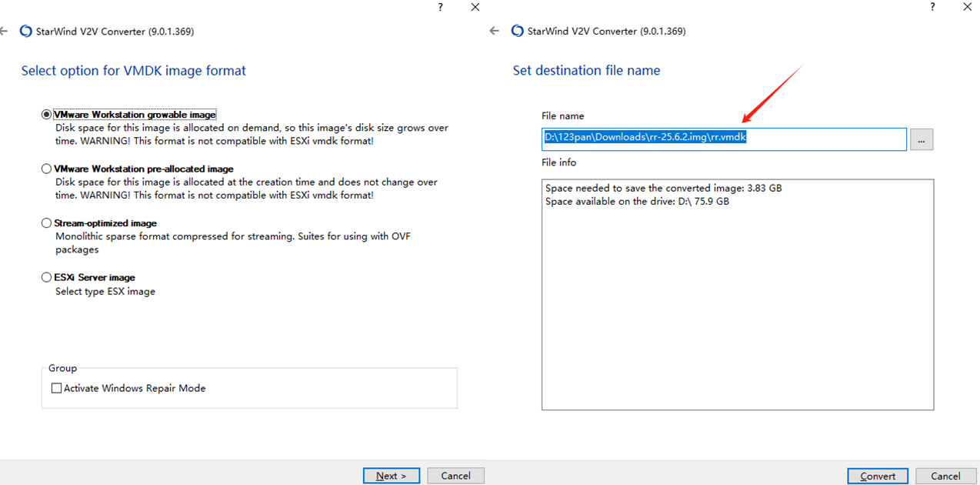Open help in the destination file name window
This screenshot has height=485, width=980.
(933, 7)
